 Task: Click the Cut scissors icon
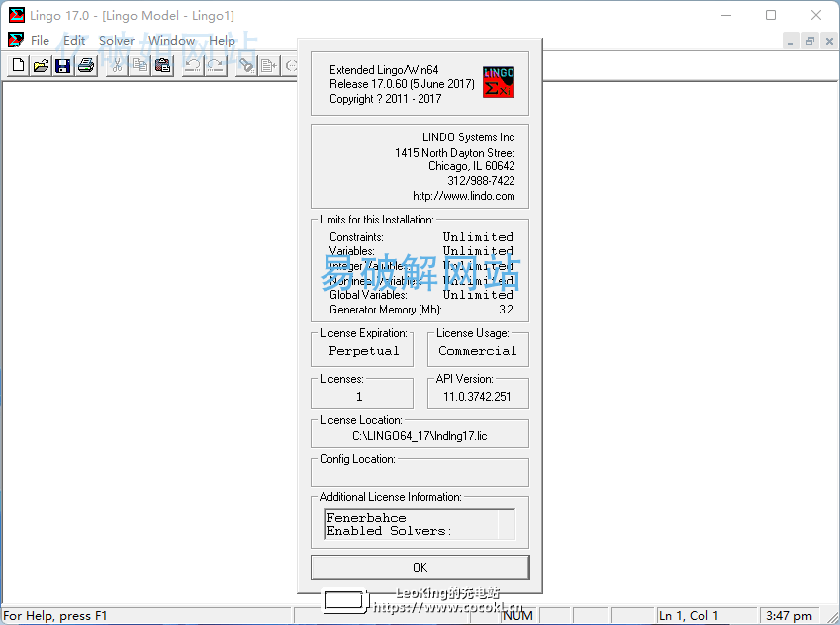click(x=117, y=66)
